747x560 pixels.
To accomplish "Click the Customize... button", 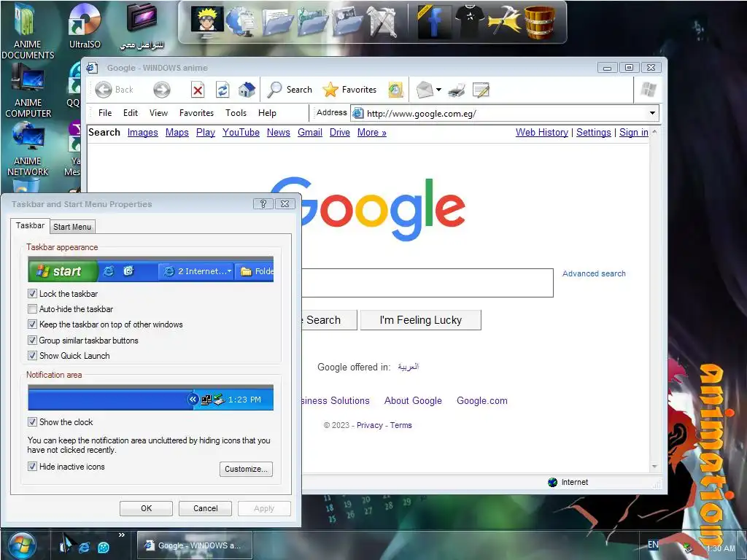I will pyautogui.click(x=247, y=469).
